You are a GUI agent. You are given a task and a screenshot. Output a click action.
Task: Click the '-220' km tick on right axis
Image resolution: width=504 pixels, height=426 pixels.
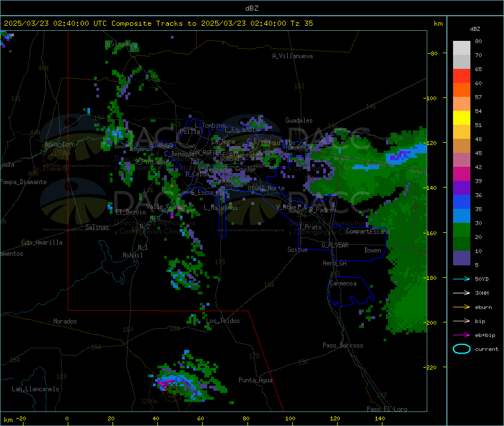[431, 368]
